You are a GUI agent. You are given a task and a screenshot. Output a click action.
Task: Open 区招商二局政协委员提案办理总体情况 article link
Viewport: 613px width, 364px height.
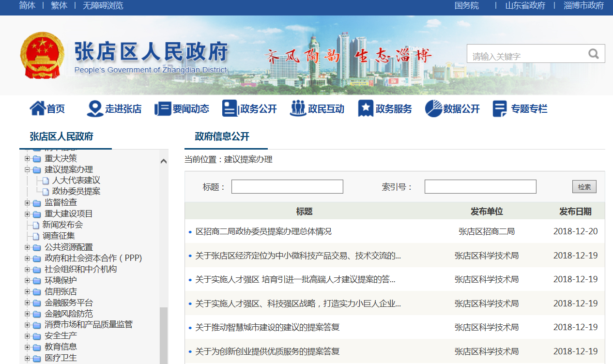pos(263,231)
